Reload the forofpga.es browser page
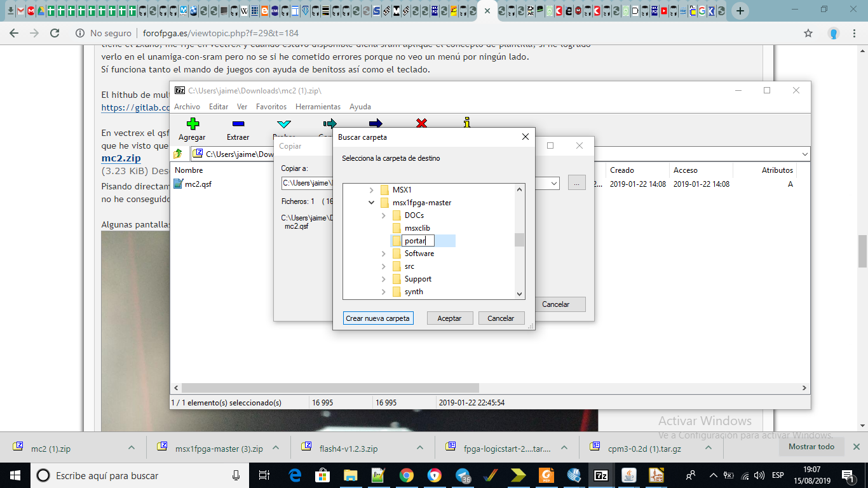This screenshot has width=868, height=488. pos(55,33)
